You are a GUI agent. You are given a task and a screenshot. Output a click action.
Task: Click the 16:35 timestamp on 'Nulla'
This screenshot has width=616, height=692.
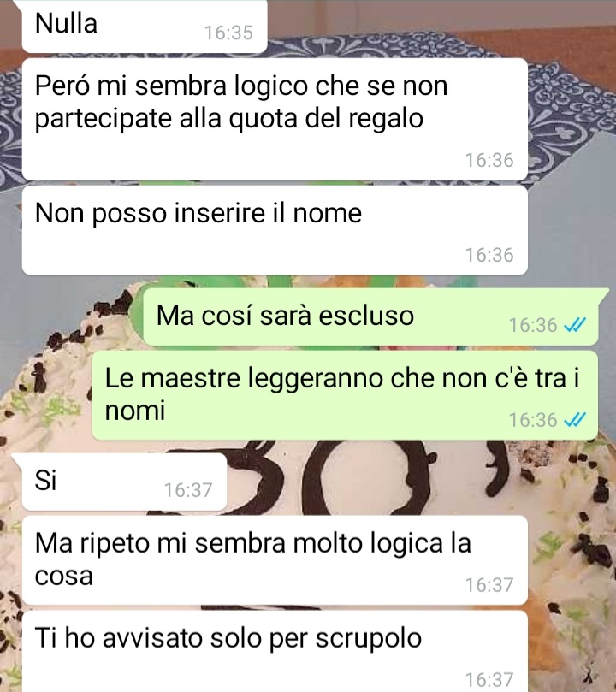click(x=228, y=33)
